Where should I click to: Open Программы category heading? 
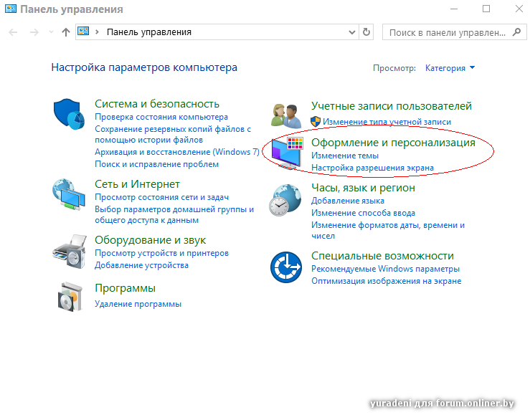(x=125, y=288)
